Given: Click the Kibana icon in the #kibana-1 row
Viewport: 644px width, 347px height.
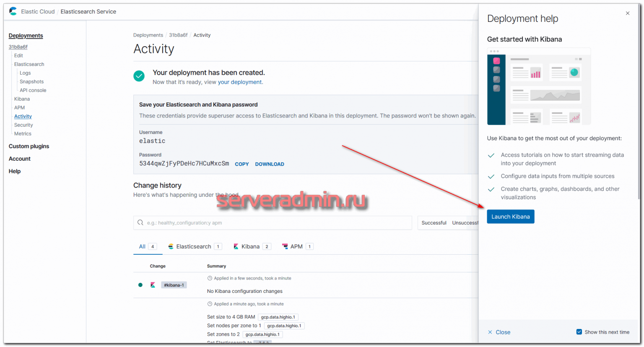Looking at the screenshot, I should [153, 285].
